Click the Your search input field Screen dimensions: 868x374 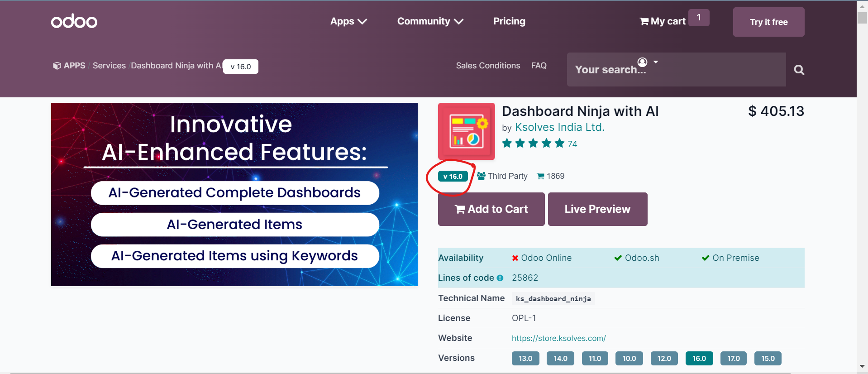click(x=676, y=69)
